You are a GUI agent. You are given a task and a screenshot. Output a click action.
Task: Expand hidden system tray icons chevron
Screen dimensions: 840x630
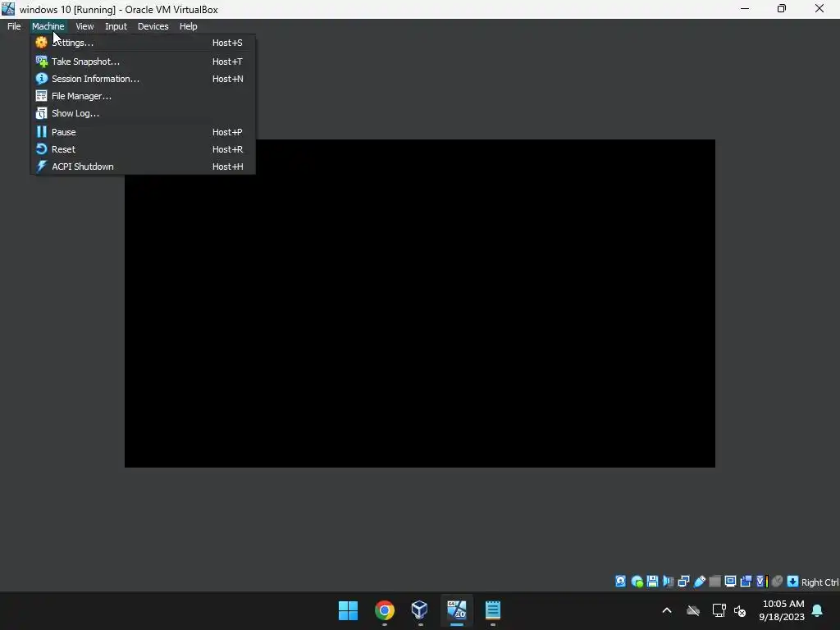(667, 610)
